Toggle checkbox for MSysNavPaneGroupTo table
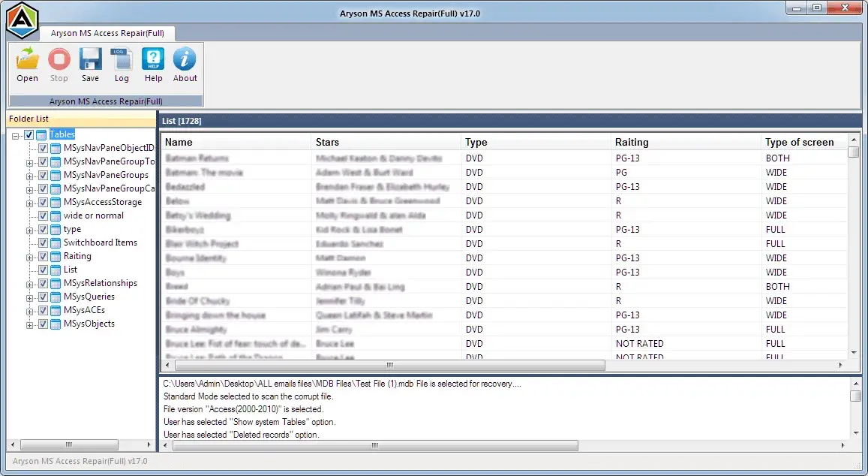The width and height of the screenshot is (868, 476). (x=43, y=162)
